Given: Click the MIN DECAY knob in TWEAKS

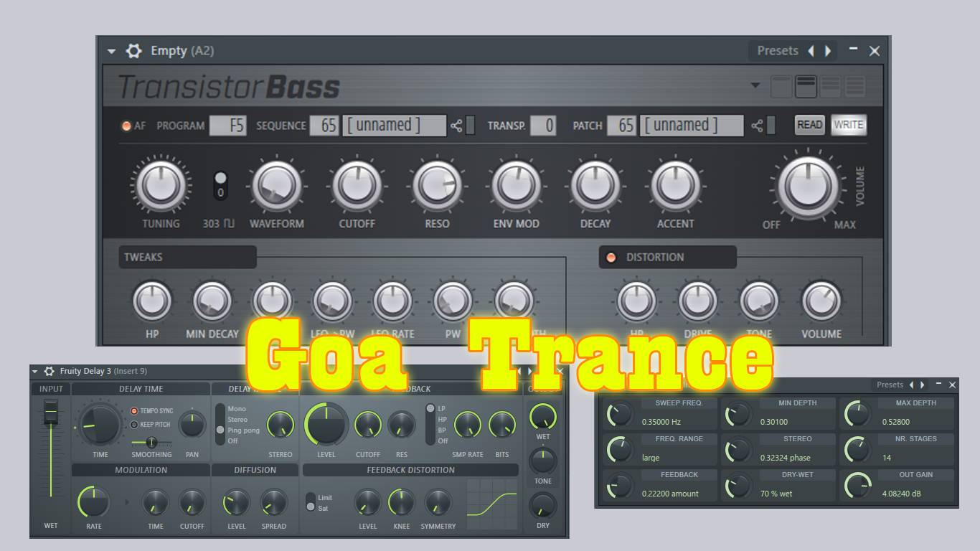Looking at the screenshot, I should click(212, 301).
